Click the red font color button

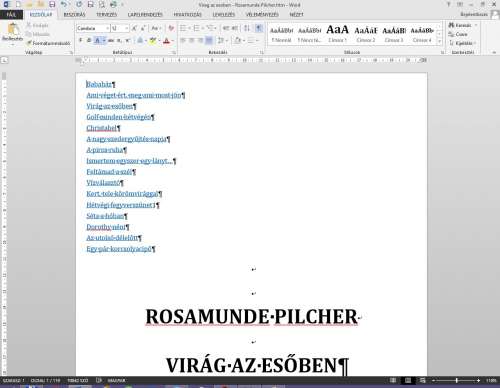[x=167, y=41]
